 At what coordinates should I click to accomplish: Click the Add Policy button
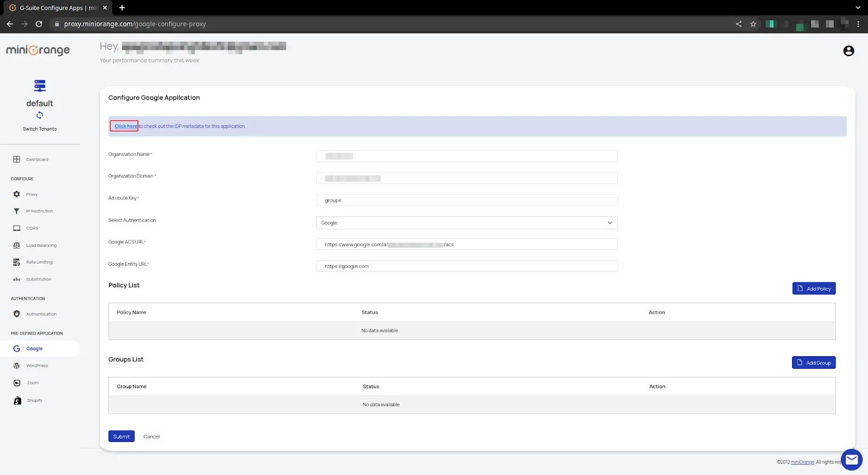pos(814,288)
